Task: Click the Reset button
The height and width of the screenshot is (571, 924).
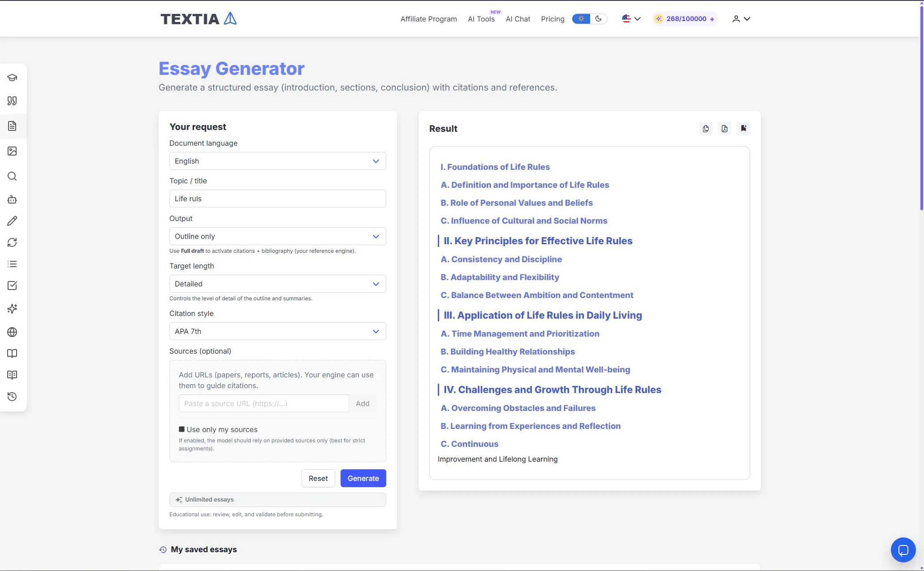Action: (318, 478)
